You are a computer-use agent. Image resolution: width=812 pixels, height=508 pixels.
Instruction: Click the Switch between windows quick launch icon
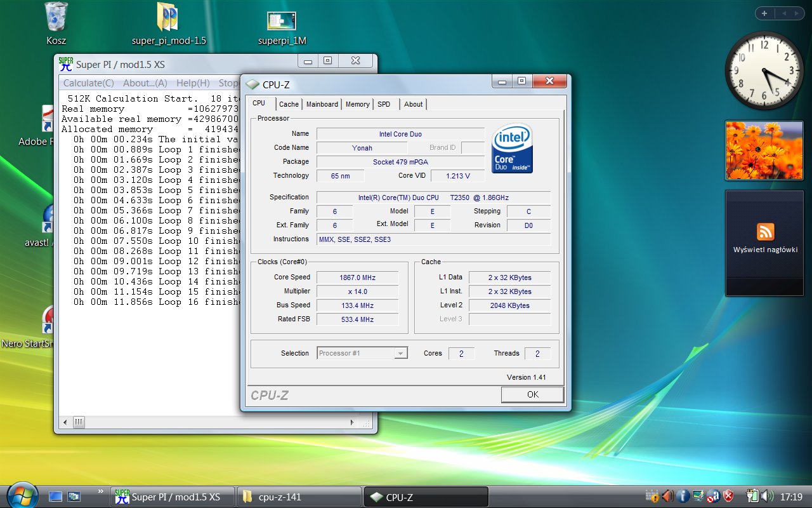pyautogui.click(x=74, y=497)
